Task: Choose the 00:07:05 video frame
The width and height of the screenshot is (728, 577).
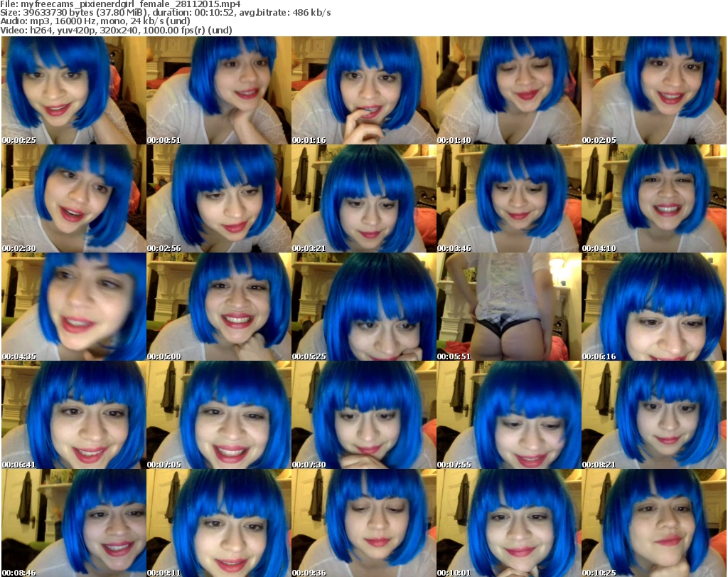Action: (219, 415)
